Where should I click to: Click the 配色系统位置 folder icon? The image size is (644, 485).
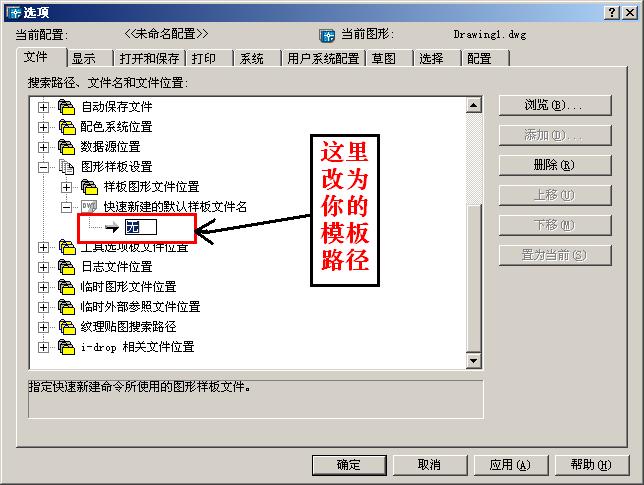pos(66,127)
